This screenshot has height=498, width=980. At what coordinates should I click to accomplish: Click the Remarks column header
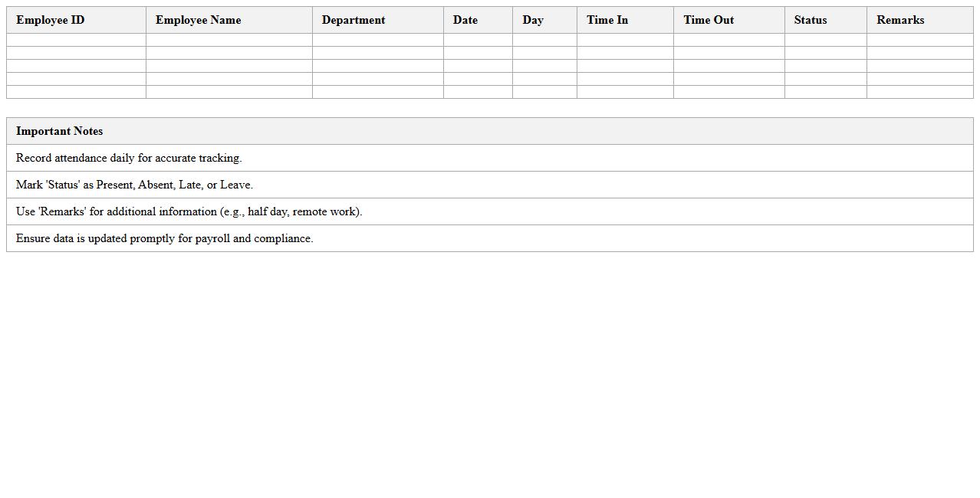(900, 20)
